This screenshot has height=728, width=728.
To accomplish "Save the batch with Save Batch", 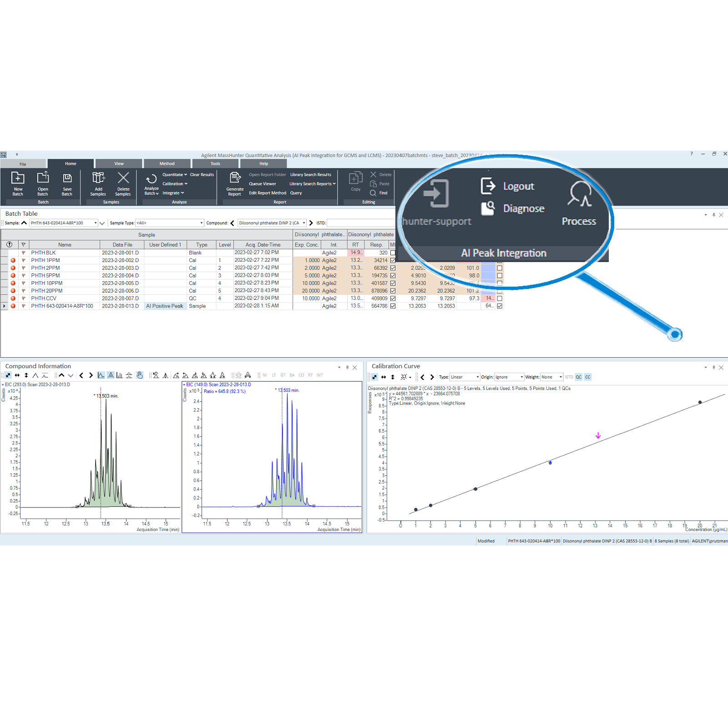I will click(x=67, y=183).
